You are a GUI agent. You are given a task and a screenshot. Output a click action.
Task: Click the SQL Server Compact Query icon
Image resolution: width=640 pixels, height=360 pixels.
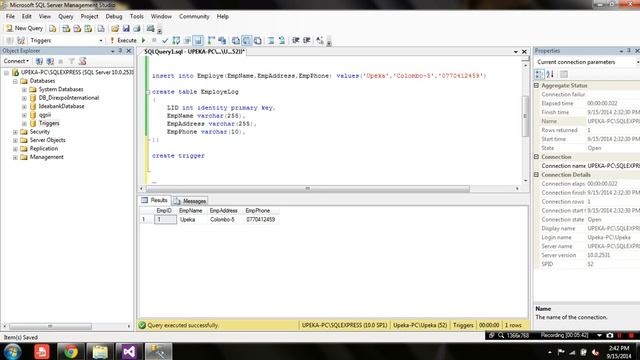pos(101,28)
